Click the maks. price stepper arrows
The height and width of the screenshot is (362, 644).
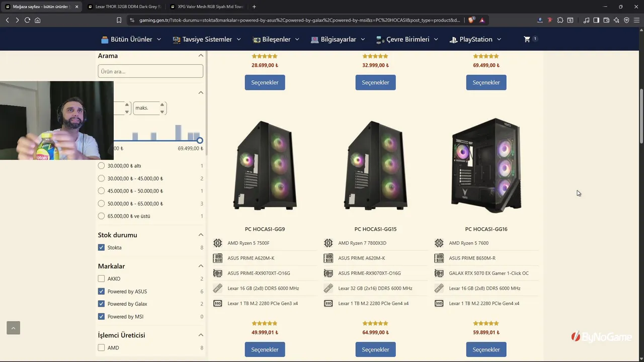click(x=162, y=108)
